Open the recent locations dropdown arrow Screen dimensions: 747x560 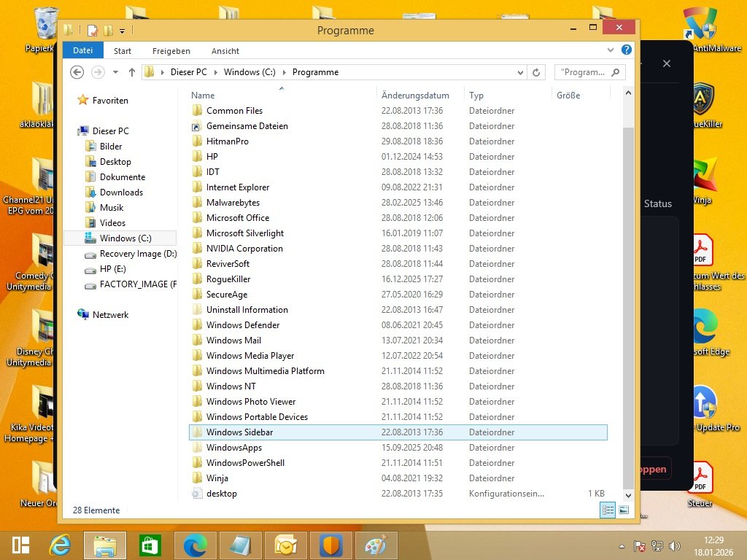click(x=115, y=72)
